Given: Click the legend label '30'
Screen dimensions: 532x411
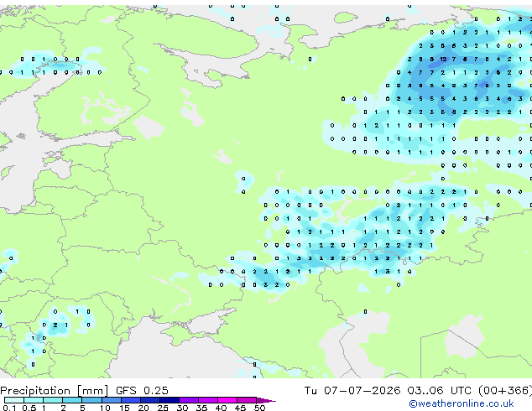Looking at the screenshot, I should pyautogui.click(x=182, y=408).
